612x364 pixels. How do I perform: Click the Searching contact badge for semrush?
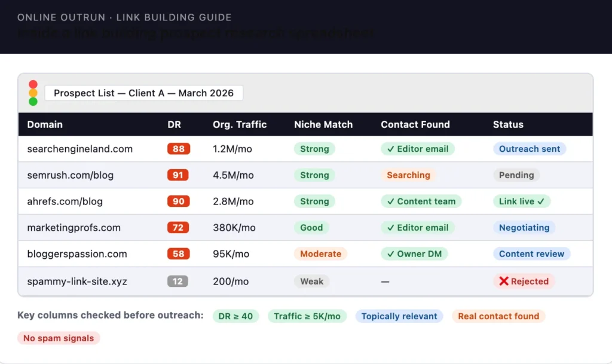click(408, 175)
